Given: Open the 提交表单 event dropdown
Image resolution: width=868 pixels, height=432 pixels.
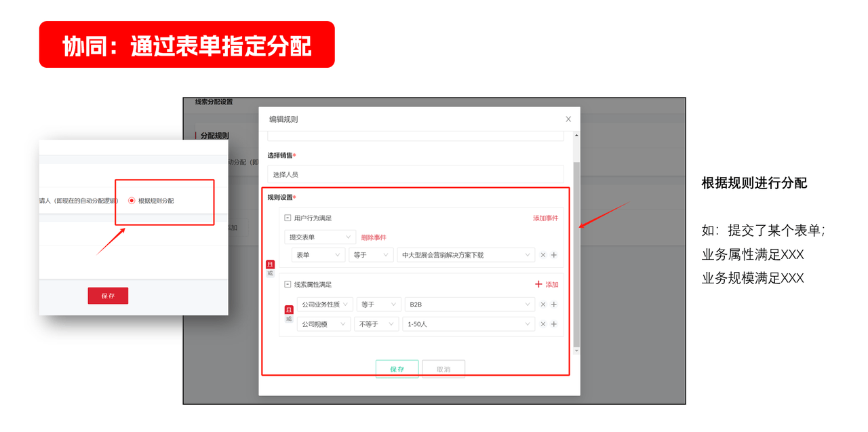Looking at the screenshot, I should [x=320, y=237].
